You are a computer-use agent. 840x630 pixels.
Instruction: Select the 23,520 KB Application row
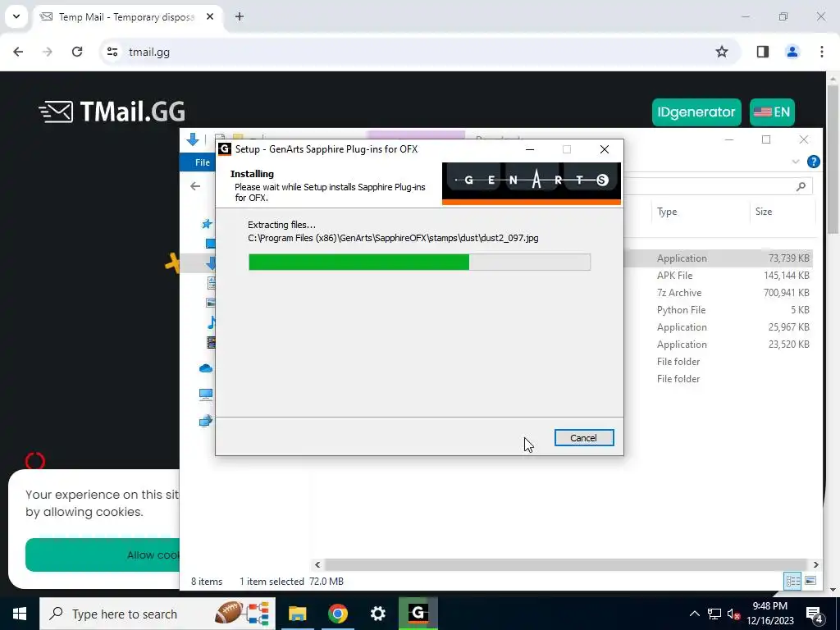coord(718,344)
